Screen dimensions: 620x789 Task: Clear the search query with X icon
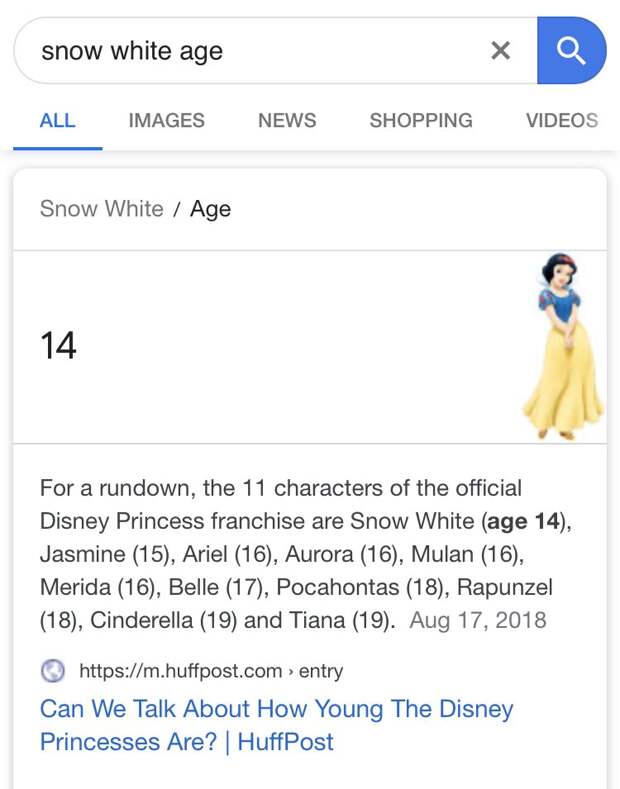[500, 50]
